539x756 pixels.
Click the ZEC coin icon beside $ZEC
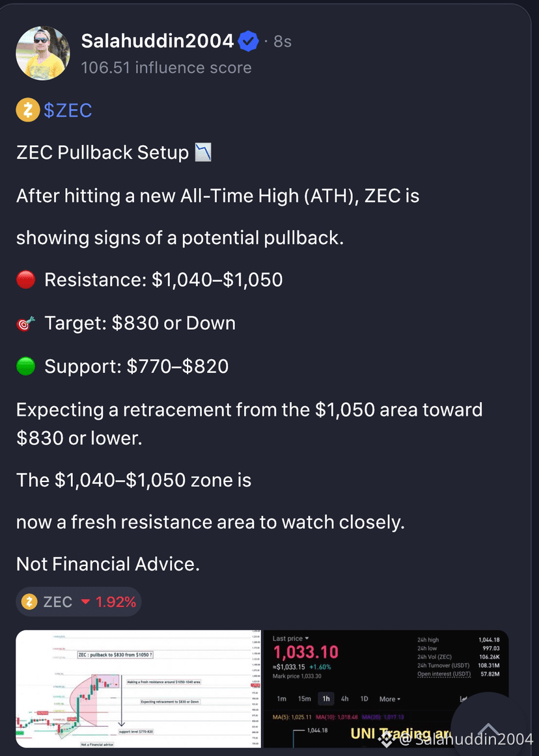point(28,111)
